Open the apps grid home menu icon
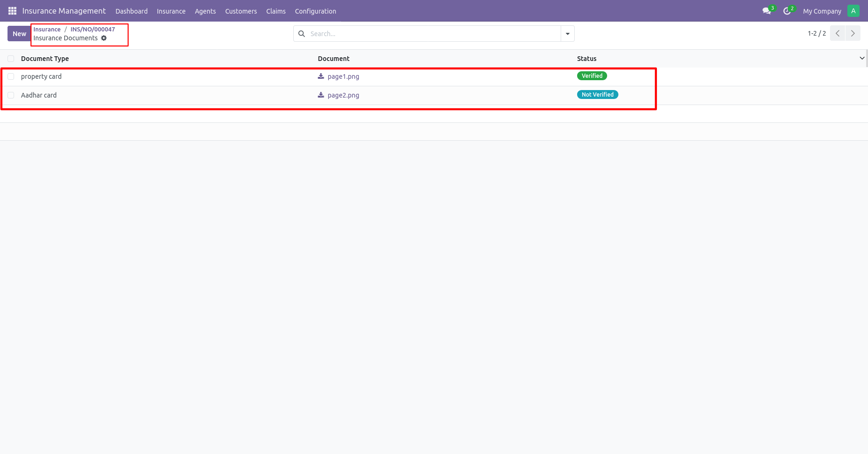868x454 pixels. pyautogui.click(x=12, y=11)
